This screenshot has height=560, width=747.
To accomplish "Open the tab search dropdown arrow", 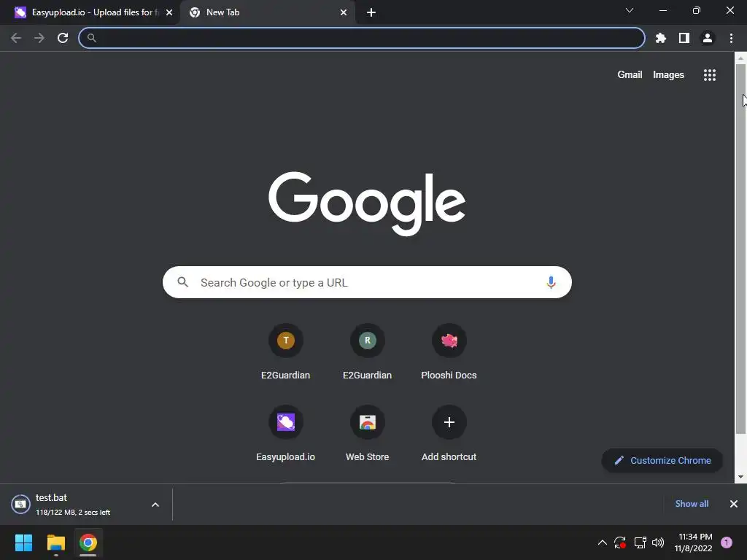I will [630, 10].
